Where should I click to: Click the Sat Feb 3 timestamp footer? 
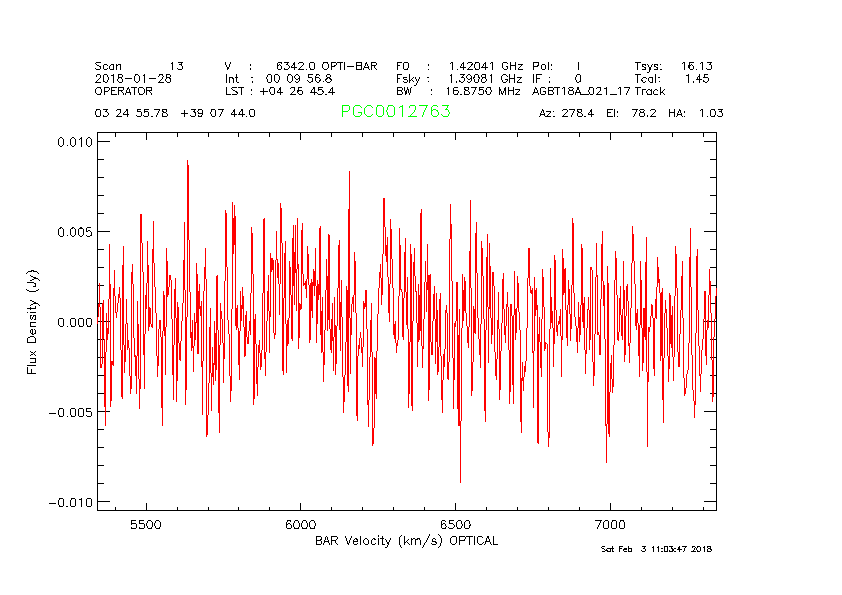point(656,549)
